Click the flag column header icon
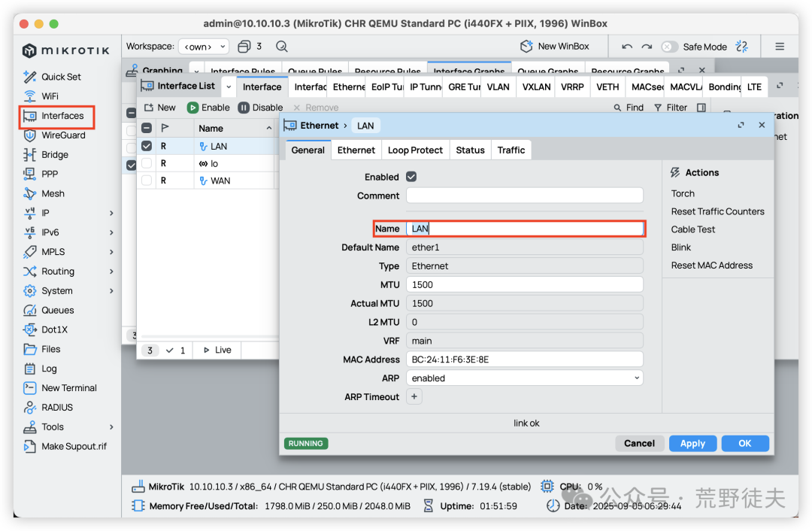The image size is (812, 531). (x=165, y=128)
